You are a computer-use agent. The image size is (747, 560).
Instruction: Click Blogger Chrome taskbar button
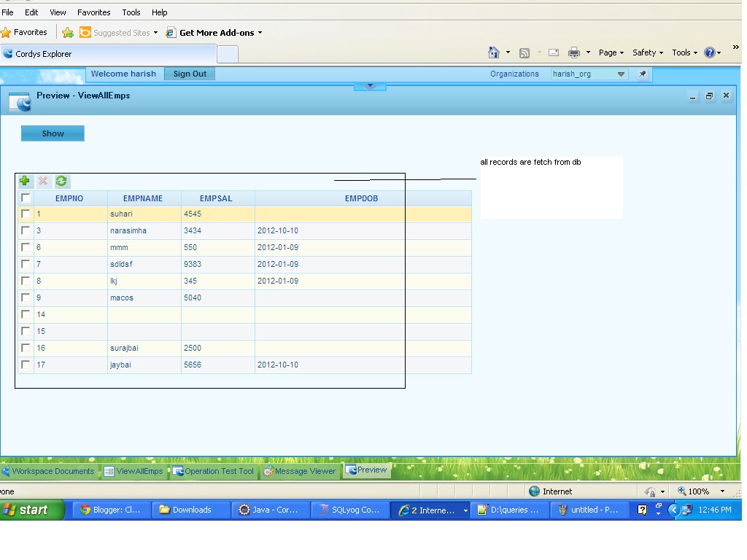[x=111, y=510]
